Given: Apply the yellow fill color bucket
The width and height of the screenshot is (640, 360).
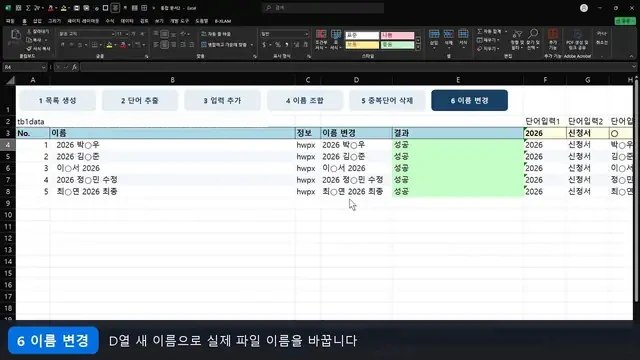Looking at the screenshot, I should tap(109, 45).
